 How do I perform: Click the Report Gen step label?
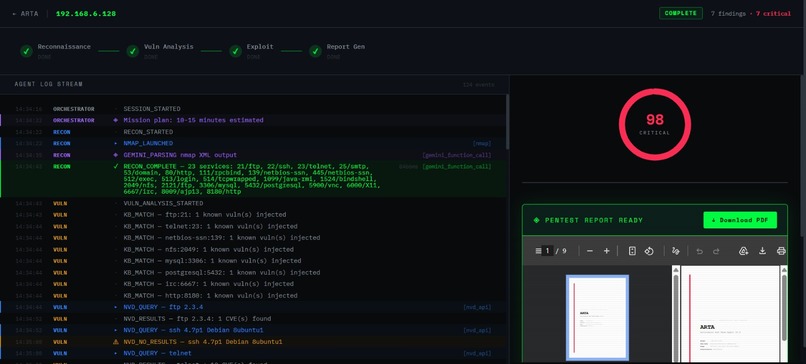[x=345, y=47]
